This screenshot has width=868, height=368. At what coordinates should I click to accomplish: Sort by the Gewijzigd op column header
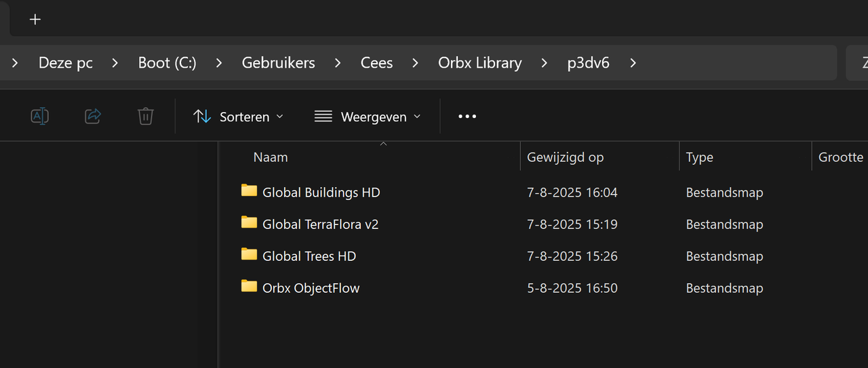pos(566,157)
